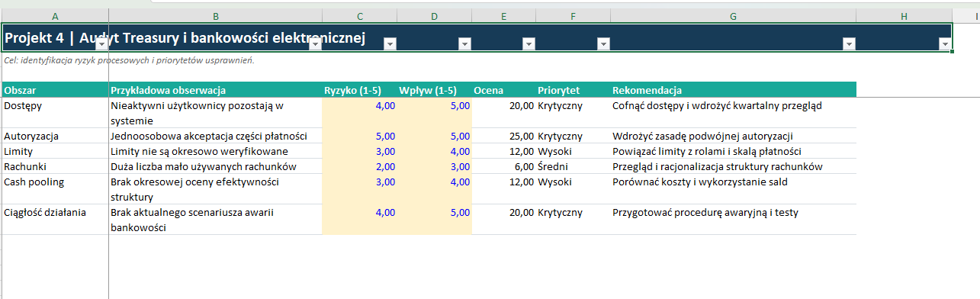Select the 'Średni' priority cell
The height and width of the screenshot is (299, 980).
click(573, 166)
